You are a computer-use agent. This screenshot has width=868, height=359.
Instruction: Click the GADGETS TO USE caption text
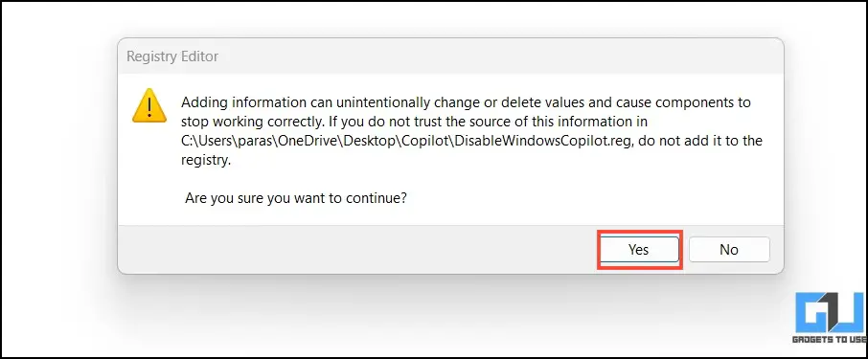coord(830,340)
